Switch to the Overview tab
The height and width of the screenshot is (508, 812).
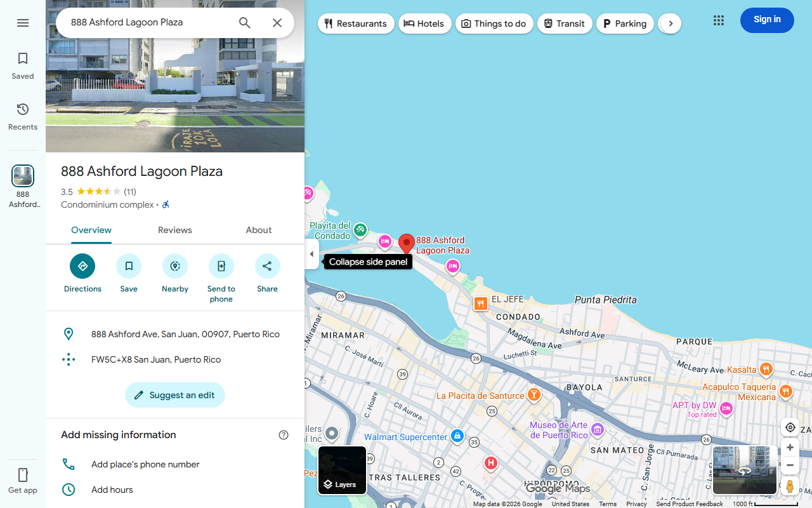[x=91, y=231]
